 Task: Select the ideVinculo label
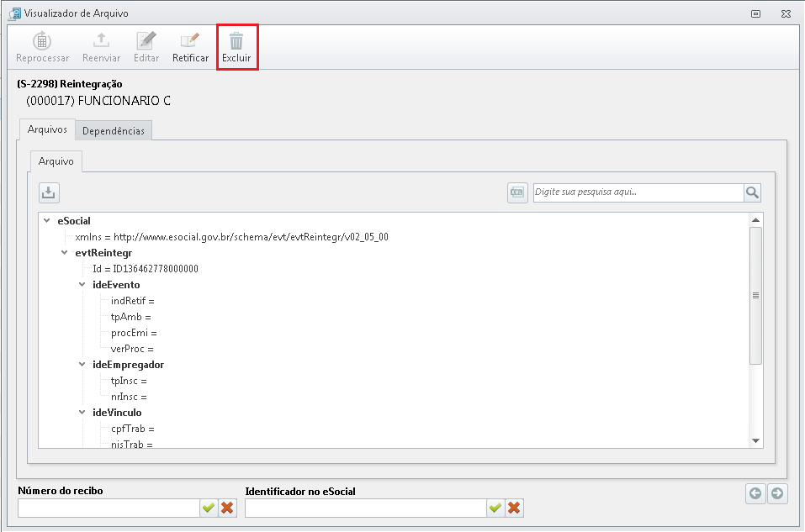[x=117, y=412]
